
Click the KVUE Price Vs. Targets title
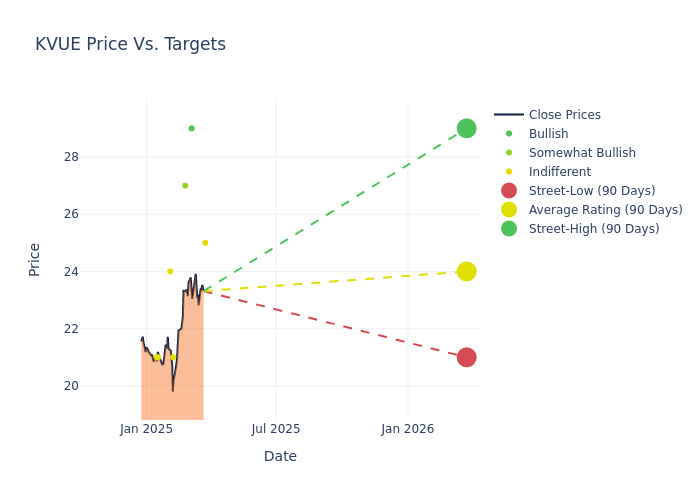pos(130,44)
